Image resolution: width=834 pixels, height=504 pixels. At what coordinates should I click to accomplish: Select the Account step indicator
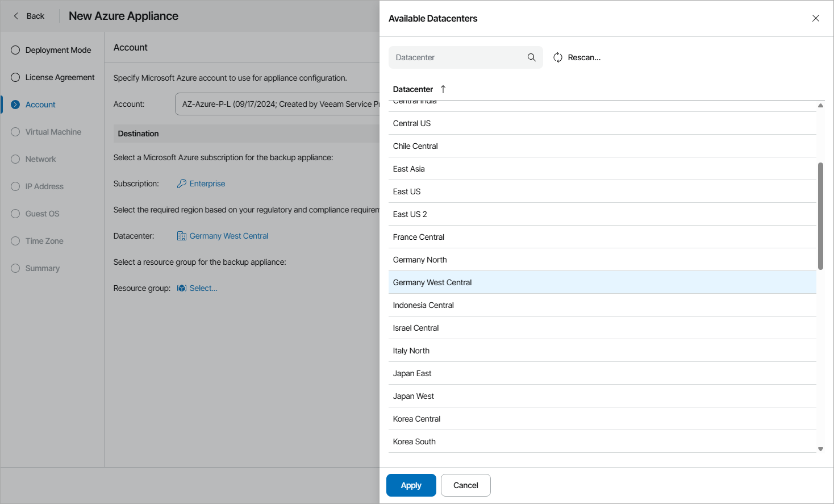pos(15,105)
